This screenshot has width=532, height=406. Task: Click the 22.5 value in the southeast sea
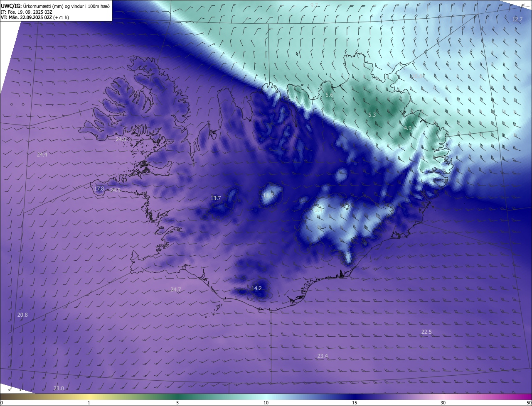pyautogui.click(x=426, y=332)
